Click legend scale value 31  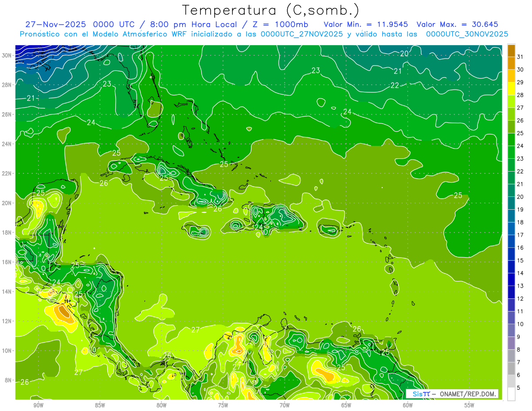point(520,57)
